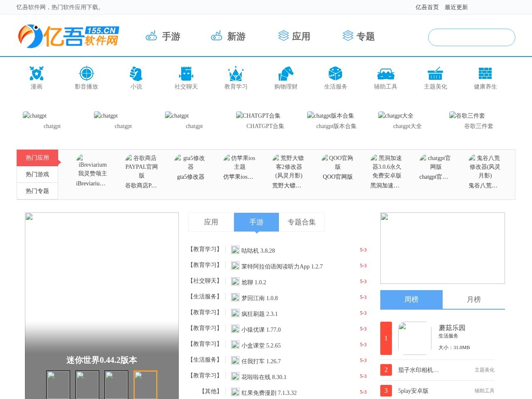This screenshot has width=532, height=399.
Task: Click the gamepad icon beside 新游
Action: (217, 36)
